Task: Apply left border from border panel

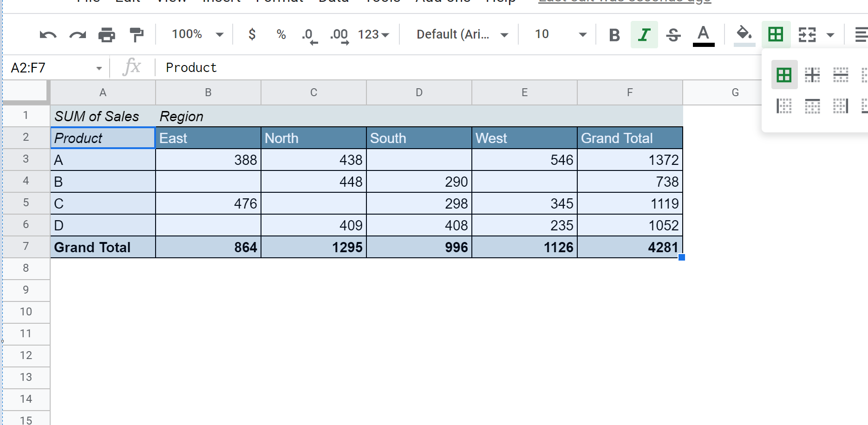Action: [784, 106]
